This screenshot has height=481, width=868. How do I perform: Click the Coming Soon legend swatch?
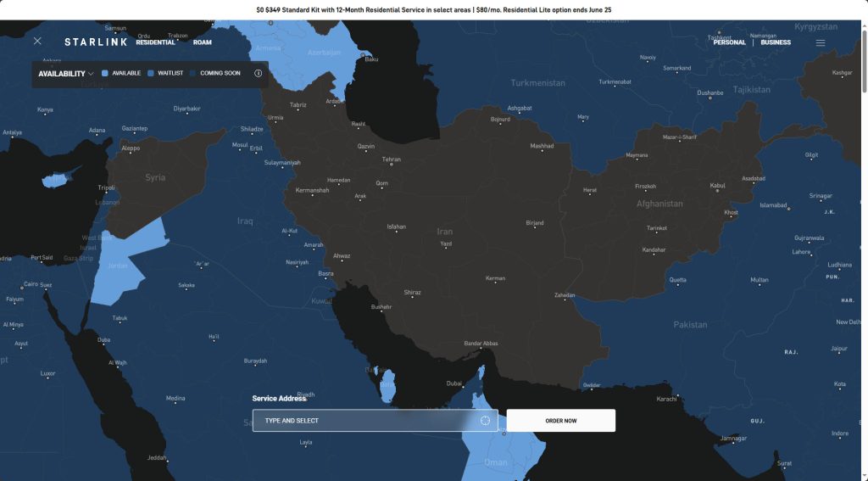tap(193, 73)
